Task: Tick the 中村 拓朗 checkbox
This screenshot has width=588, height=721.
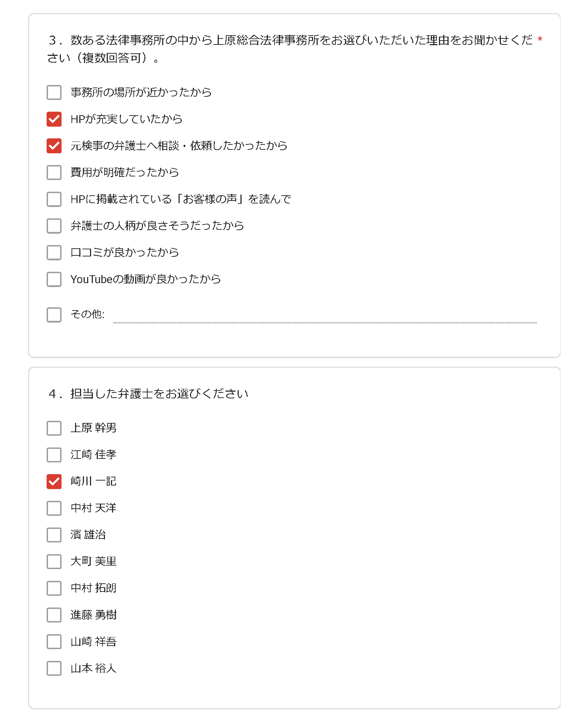Action: tap(54, 588)
